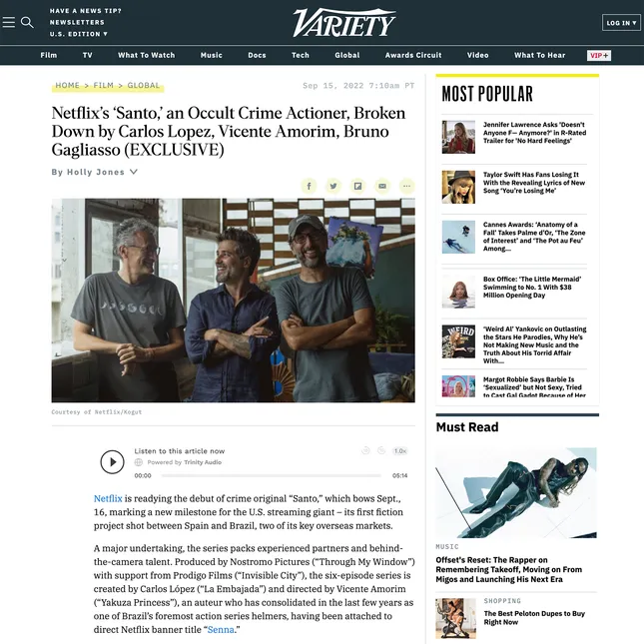The image size is (644, 644).
Task: Open the Music nav item
Action: tap(211, 55)
